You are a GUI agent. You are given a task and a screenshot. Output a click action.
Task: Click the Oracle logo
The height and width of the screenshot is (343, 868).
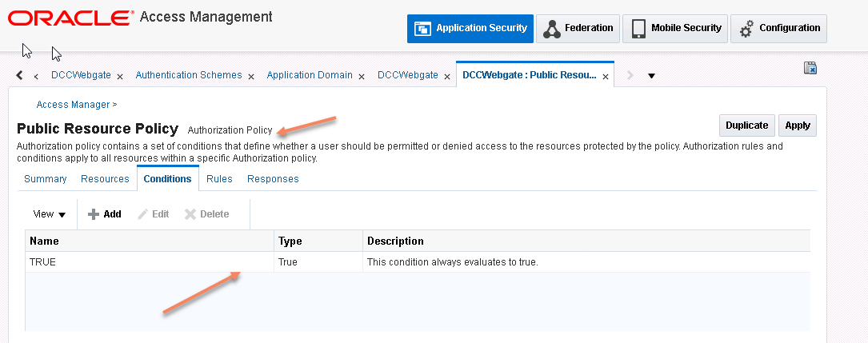click(71, 18)
